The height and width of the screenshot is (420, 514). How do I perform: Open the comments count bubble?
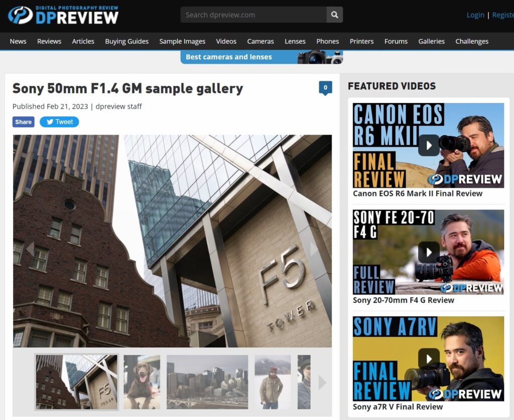click(325, 88)
